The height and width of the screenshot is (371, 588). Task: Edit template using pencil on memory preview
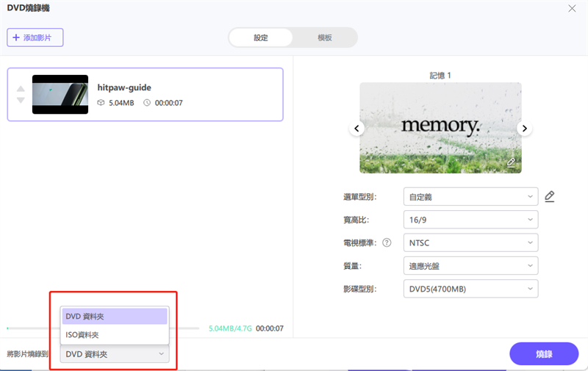[511, 162]
